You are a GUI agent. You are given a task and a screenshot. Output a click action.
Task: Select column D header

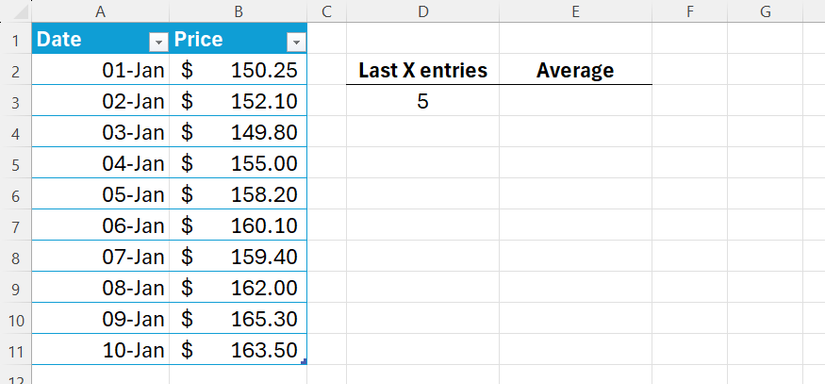tap(423, 11)
